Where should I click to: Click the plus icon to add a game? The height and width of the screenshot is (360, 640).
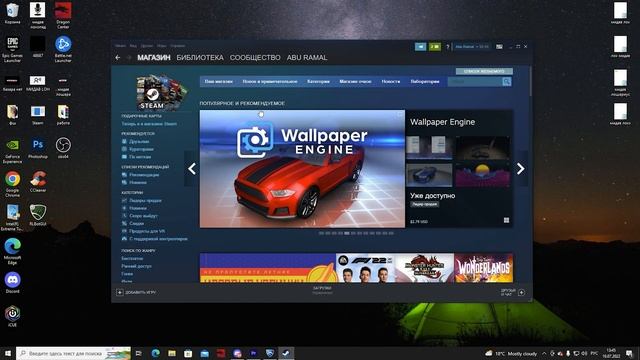pyautogui.click(x=120, y=292)
